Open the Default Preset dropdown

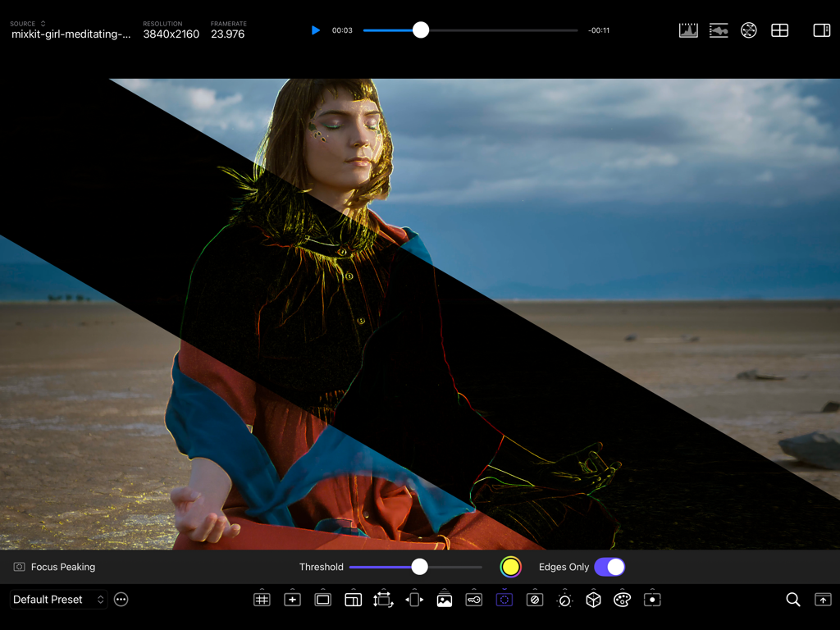pos(58,600)
